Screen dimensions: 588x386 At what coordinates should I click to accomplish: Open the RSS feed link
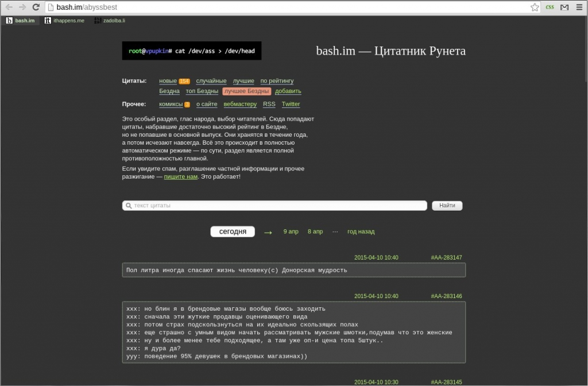(x=269, y=105)
